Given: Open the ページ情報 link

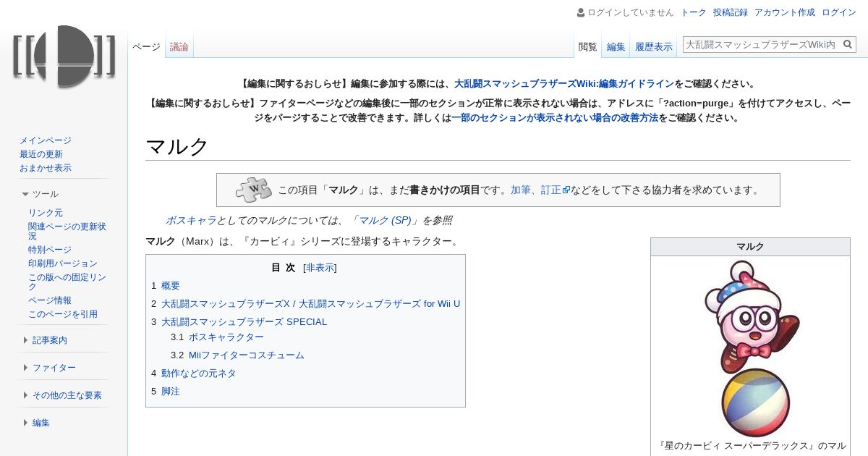Looking at the screenshot, I should (x=50, y=300).
